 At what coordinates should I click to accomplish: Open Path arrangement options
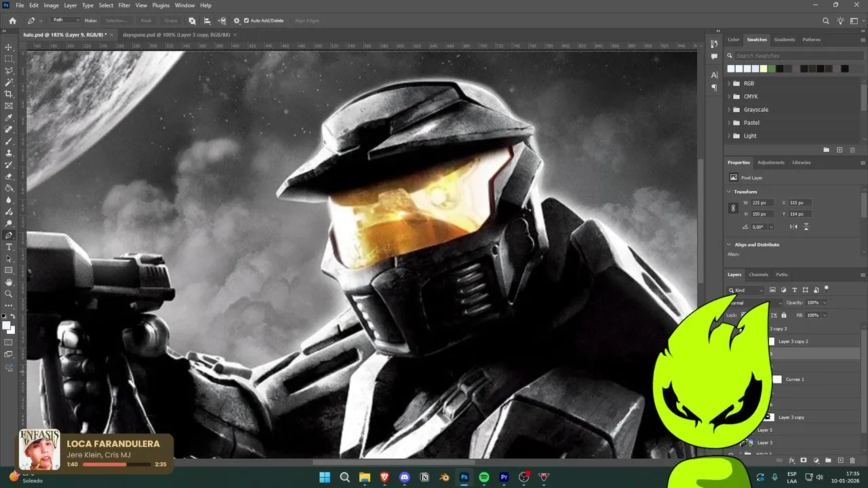point(222,21)
